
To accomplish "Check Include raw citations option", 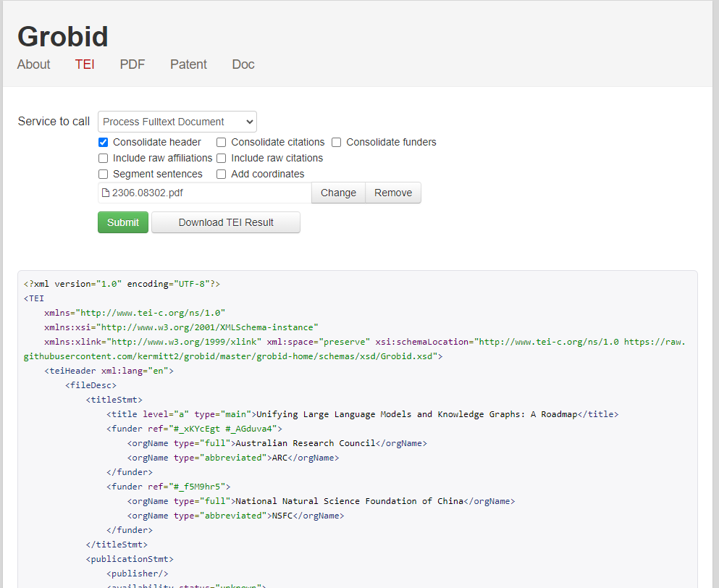I will [222, 159].
